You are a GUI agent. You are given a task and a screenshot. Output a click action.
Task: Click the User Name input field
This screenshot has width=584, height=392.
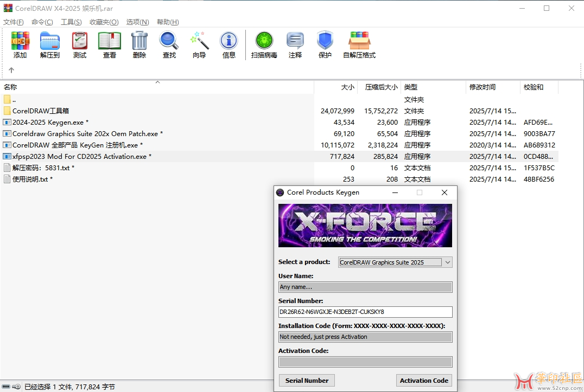[365, 287]
